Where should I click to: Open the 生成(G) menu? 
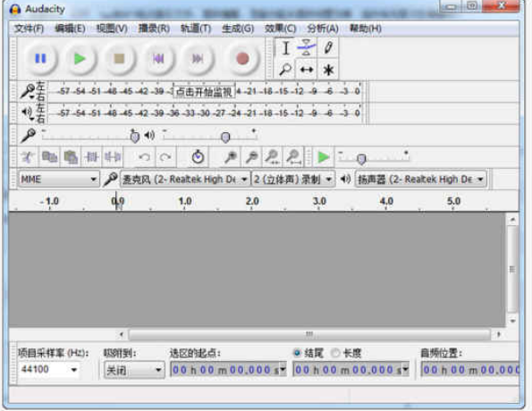pyautogui.click(x=238, y=29)
